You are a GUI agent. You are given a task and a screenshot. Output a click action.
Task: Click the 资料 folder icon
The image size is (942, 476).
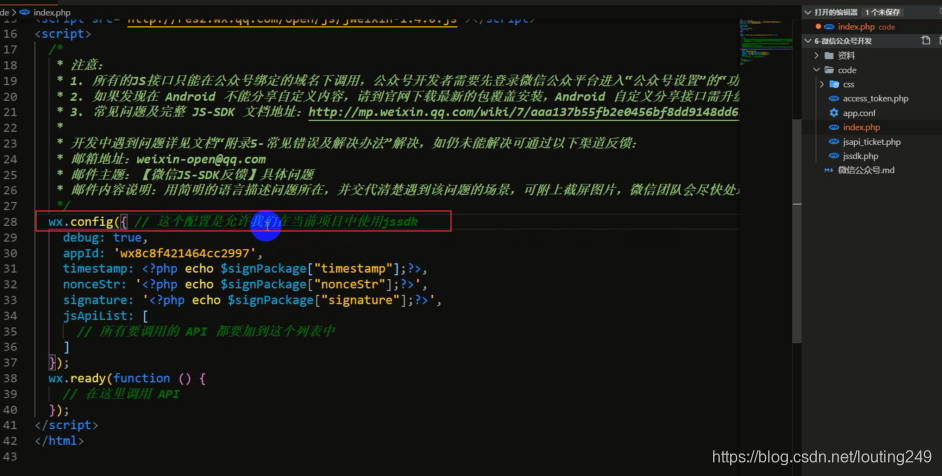[829, 55]
